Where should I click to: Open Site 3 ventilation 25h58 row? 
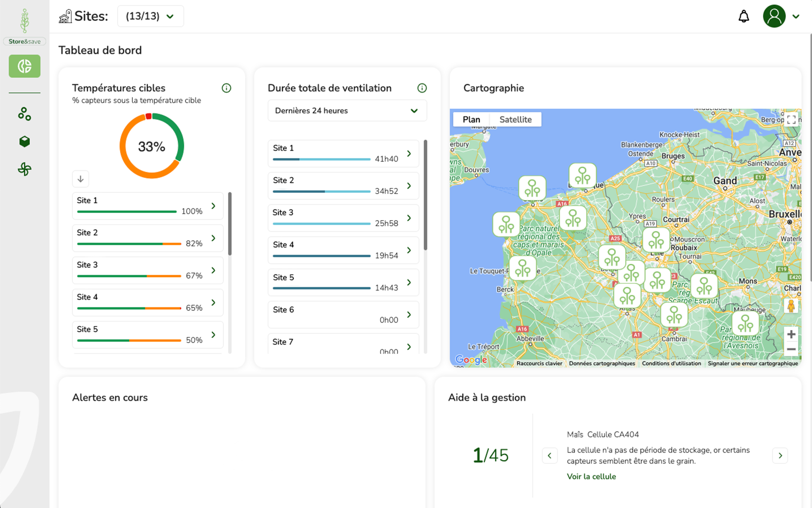tap(343, 218)
